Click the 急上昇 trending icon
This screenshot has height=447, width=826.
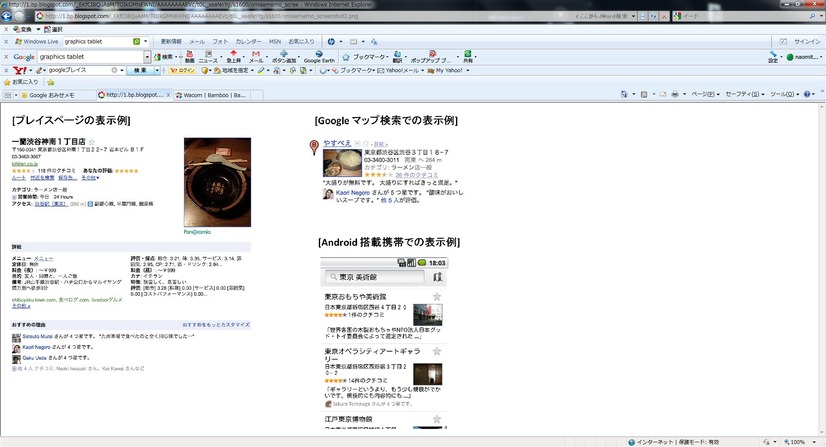233,57
